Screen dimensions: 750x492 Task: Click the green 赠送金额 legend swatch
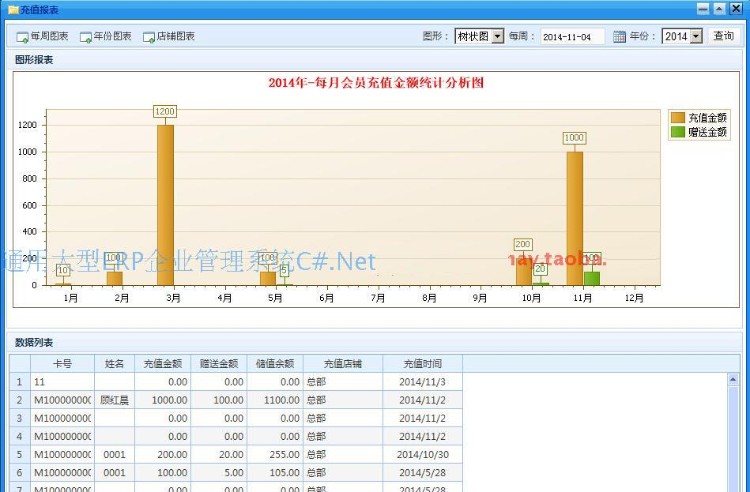(x=678, y=132)
